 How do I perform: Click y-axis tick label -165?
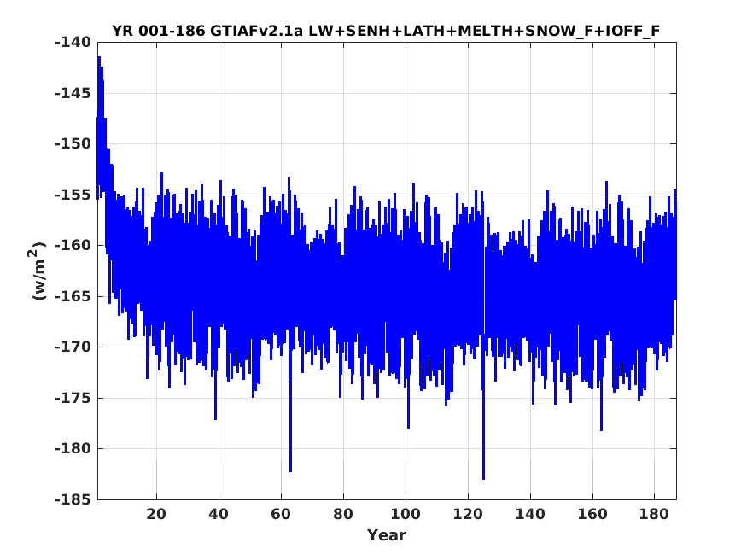click(73, 296)
